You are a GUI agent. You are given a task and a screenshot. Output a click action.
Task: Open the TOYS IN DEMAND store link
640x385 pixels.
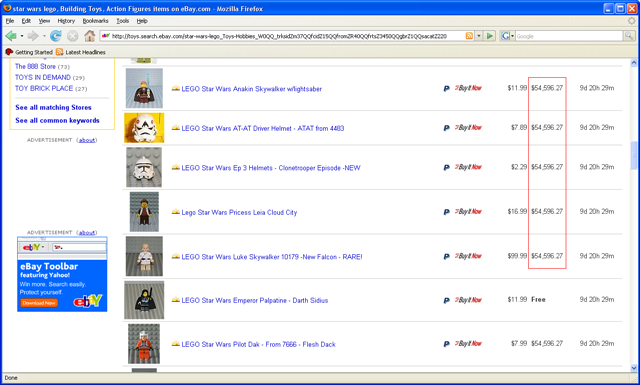43,77
